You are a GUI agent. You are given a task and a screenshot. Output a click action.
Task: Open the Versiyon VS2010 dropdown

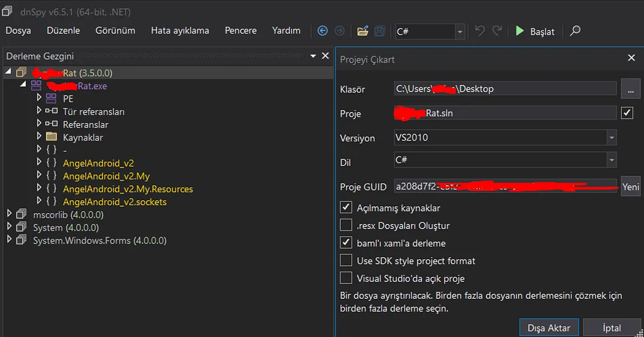coord(612,137)
